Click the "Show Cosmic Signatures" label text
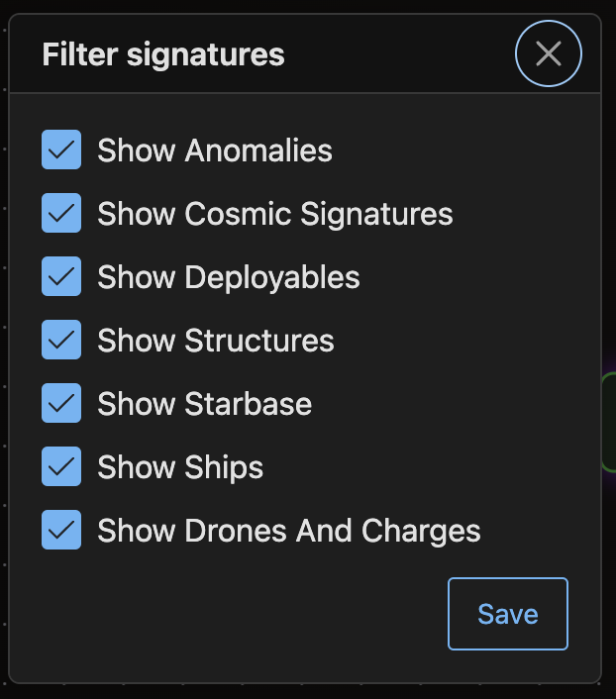Image resolution: width=616 pixels, height=699 pixels. 274,214
